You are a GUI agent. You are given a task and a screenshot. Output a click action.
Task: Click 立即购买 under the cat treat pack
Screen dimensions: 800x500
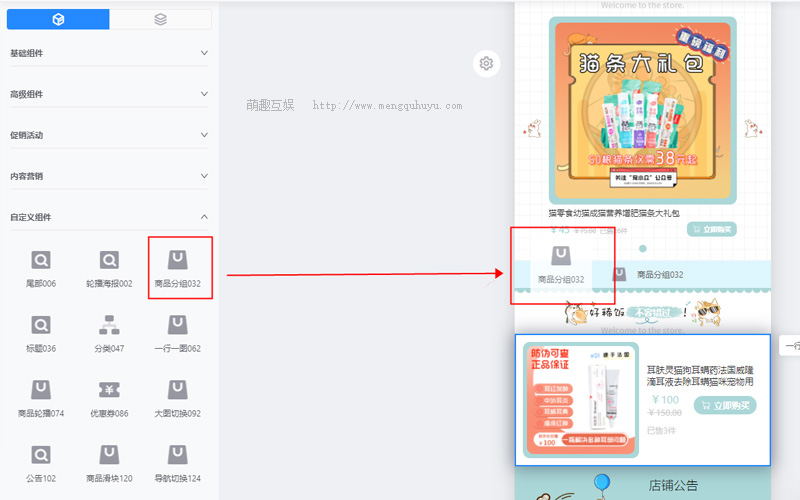pyautogui.click(x=712, y=230)
